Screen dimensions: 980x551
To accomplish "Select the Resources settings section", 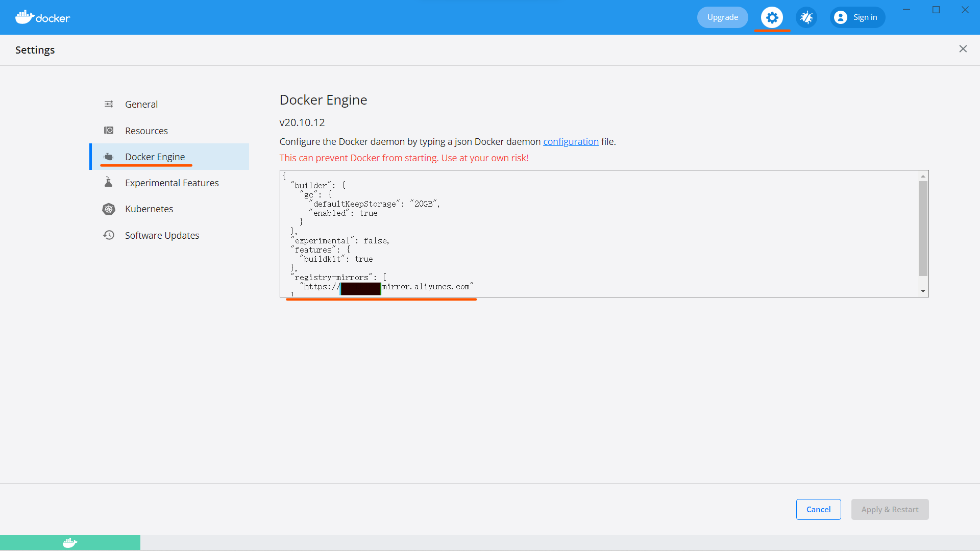I will (x=145, y=130).
